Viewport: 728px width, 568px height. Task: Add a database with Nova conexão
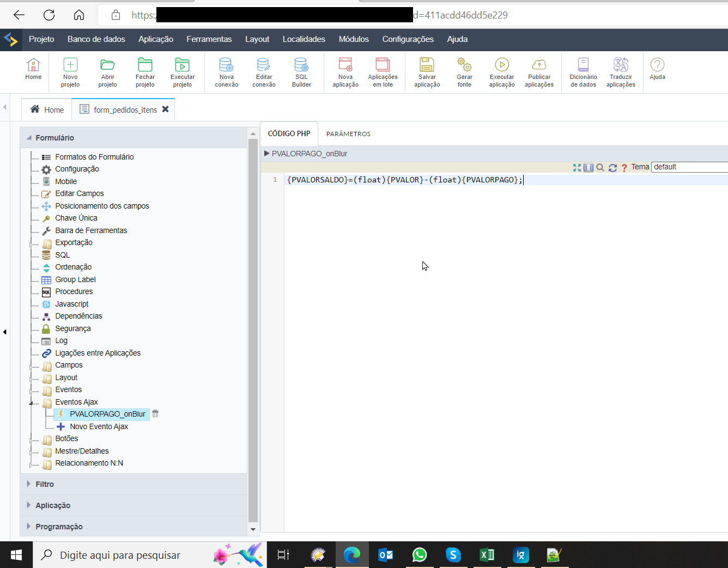tap(227, 72)
